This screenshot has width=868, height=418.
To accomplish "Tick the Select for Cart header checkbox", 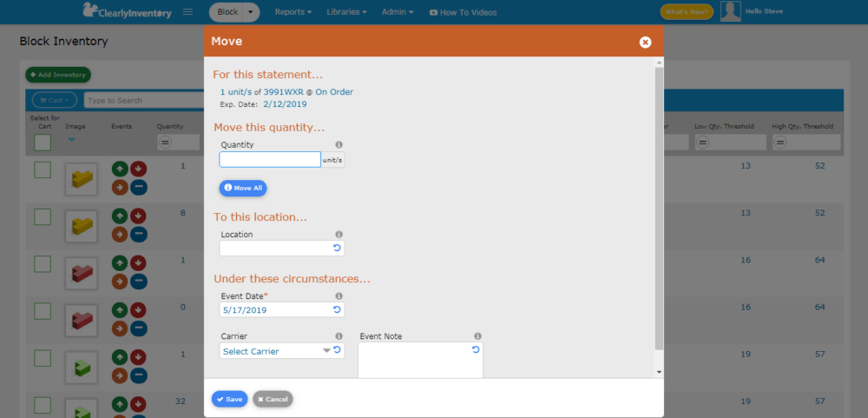I will (x=43, y=143).
